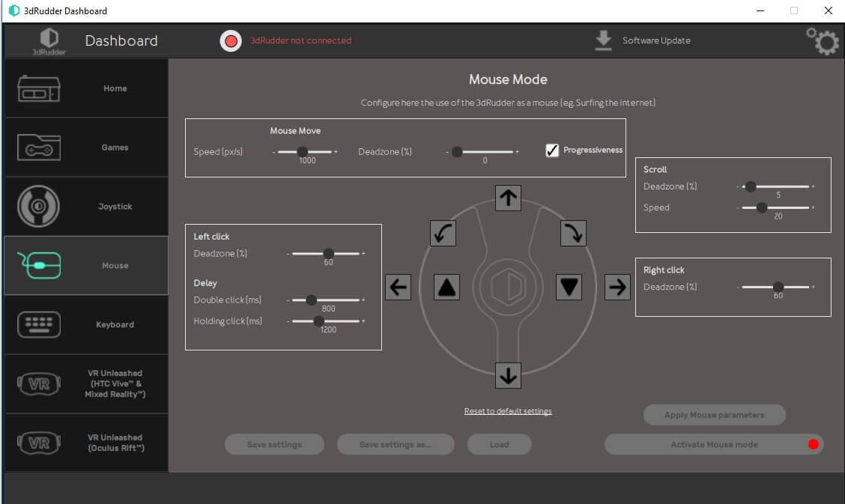Click the solid down triangle icon
The height and width of the screenshot is (504, 845).
pos(569,287)
